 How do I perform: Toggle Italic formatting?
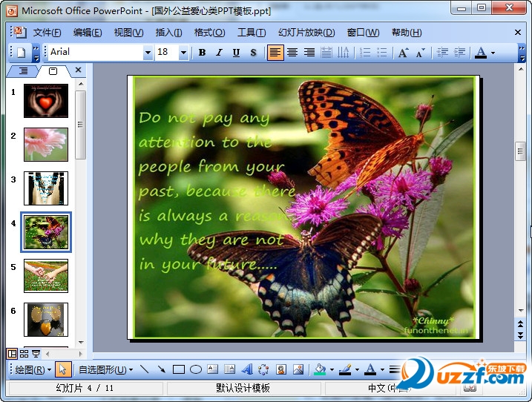click(x=219, y=53)
